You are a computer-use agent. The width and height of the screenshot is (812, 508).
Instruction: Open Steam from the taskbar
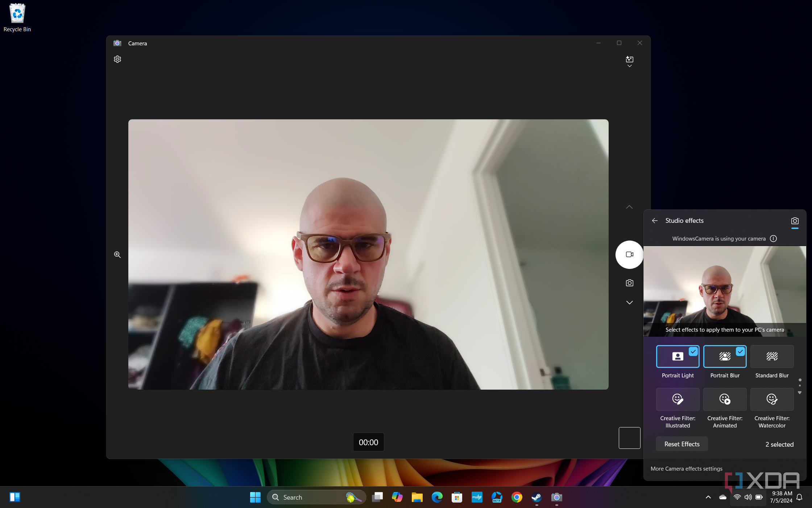click(x=537, y=497)
